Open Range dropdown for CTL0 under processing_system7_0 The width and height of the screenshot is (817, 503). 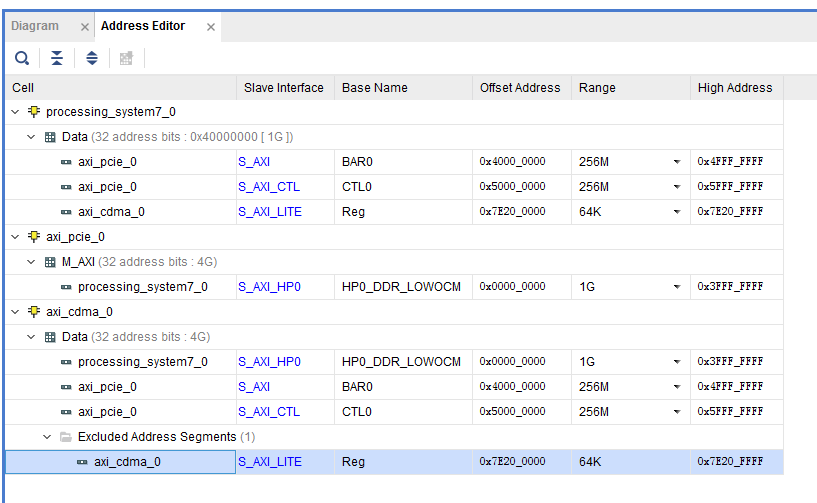pos(677,187)
